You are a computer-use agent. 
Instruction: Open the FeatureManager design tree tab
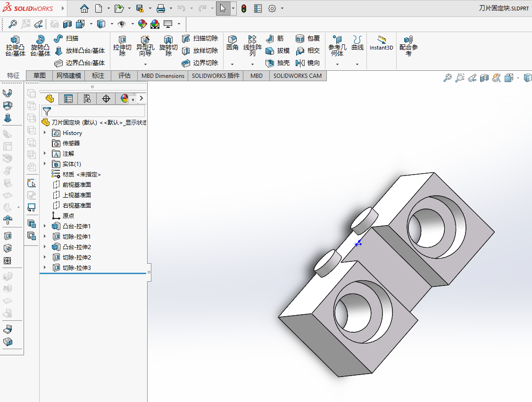[x=50, y=99]
